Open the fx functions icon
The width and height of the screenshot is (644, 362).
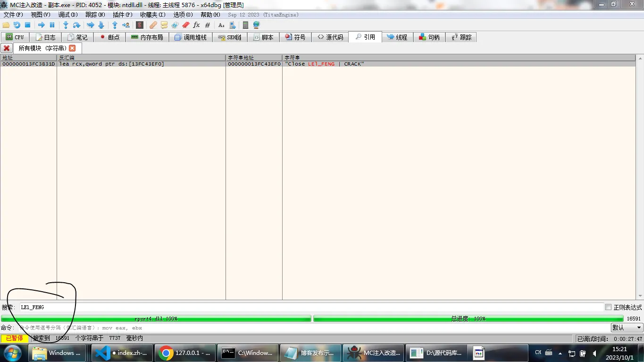click(x=197, y=25)
